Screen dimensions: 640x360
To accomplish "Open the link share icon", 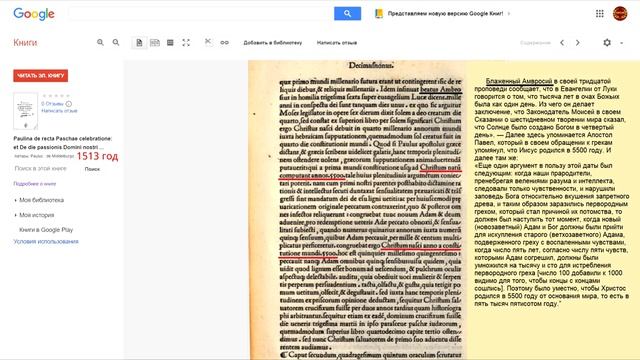I will 224,42.
